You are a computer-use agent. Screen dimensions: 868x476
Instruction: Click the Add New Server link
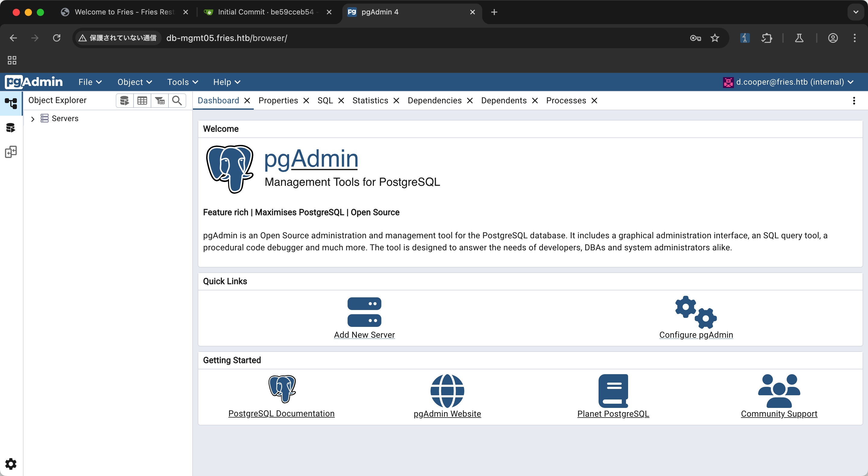pyautogui.click(x=364, y=335)
